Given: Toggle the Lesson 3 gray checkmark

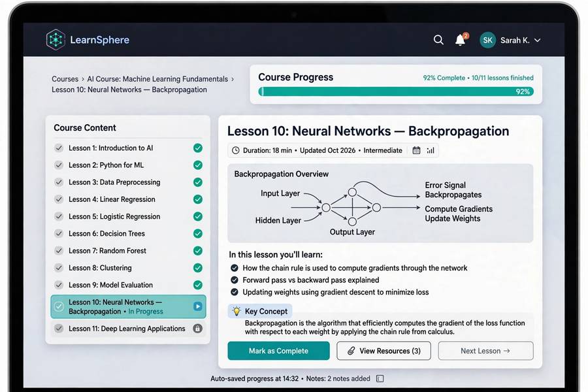Looking at the screenshot, I should pyautogui.click(x=59, y=182).
